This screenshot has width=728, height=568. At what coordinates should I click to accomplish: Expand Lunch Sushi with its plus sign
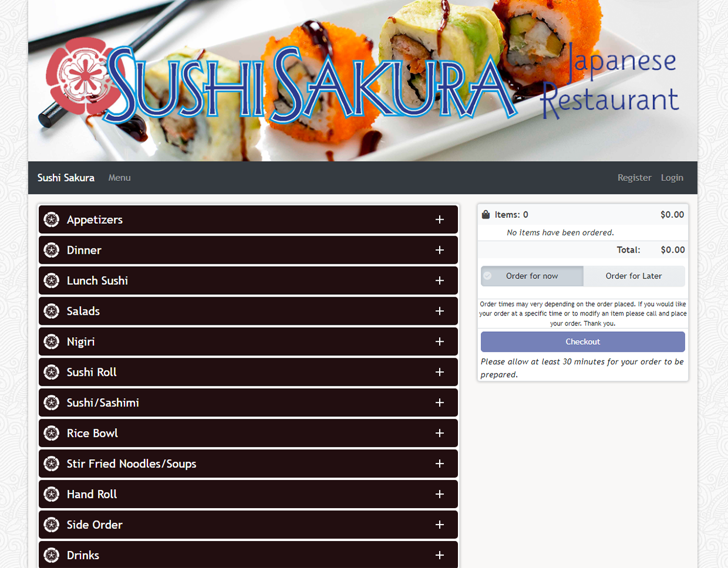(x=440, y=281)
